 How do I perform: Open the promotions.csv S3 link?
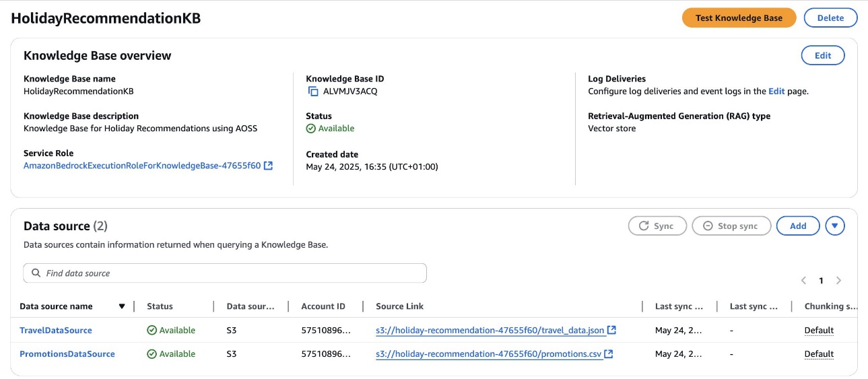(489, 354)
